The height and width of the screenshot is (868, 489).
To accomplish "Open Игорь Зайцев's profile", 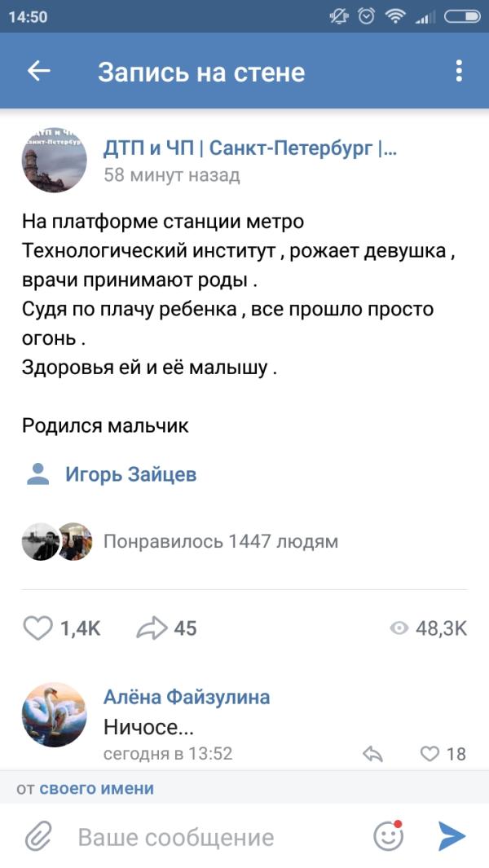I will point(130,474).
